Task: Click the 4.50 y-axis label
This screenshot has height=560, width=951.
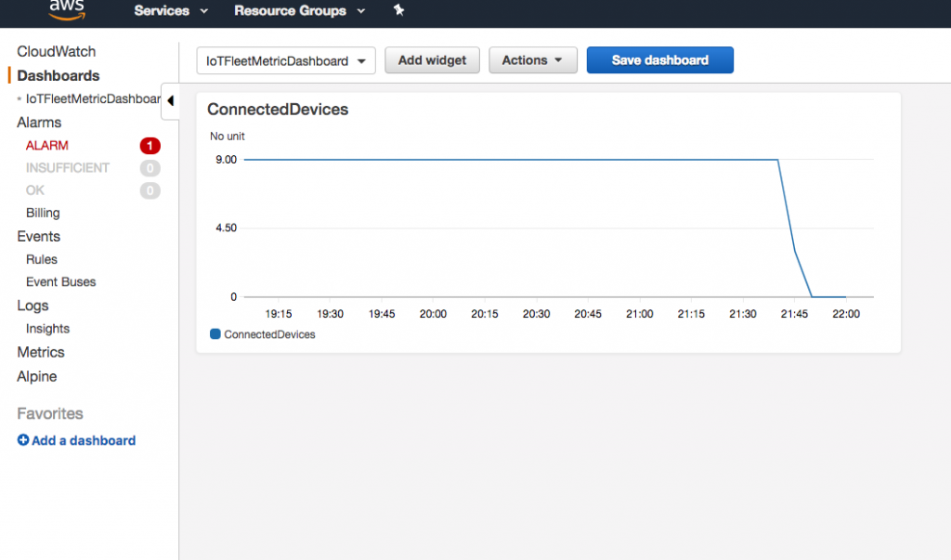Action: pyautogui.click(x=227, y=228)
